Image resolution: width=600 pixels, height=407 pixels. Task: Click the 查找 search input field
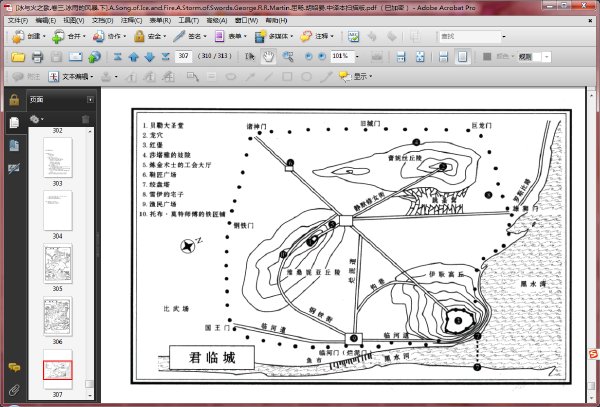coord(470,36)
